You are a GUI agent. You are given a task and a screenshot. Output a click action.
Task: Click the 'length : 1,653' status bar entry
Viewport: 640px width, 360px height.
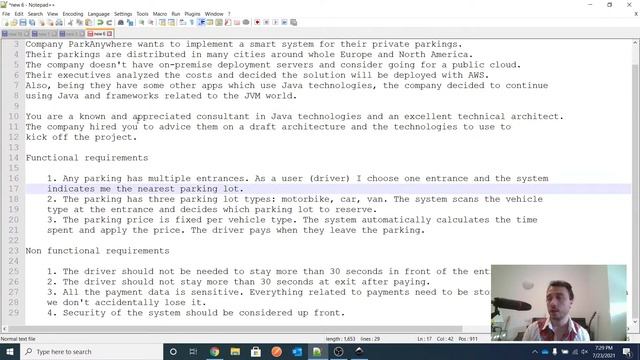340,339
